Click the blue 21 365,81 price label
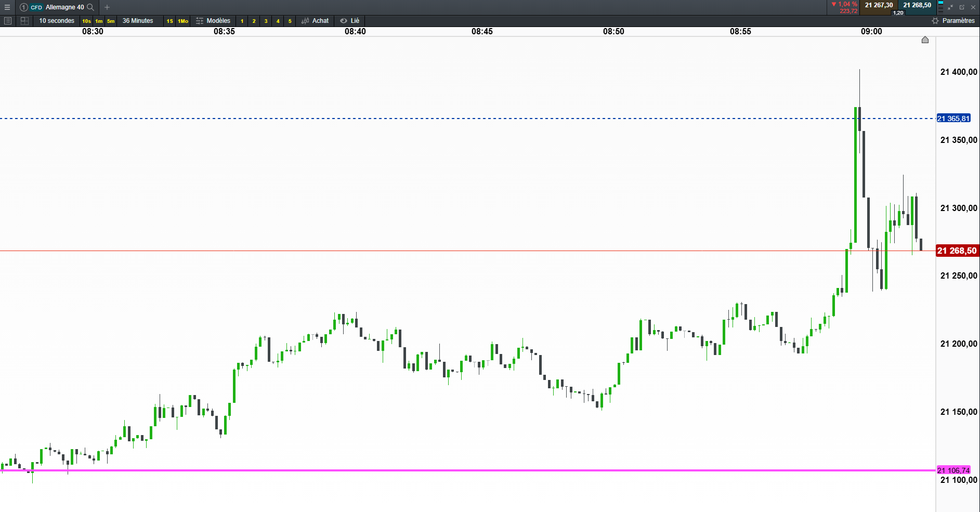The image size is (980, 512). click(x=953, y=119)
